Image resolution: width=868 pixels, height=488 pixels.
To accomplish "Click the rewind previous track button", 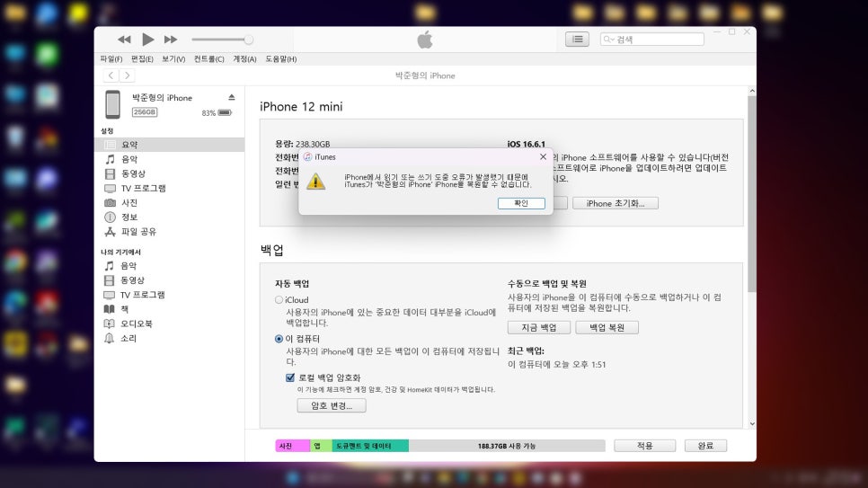I will [x=124, y=40].
